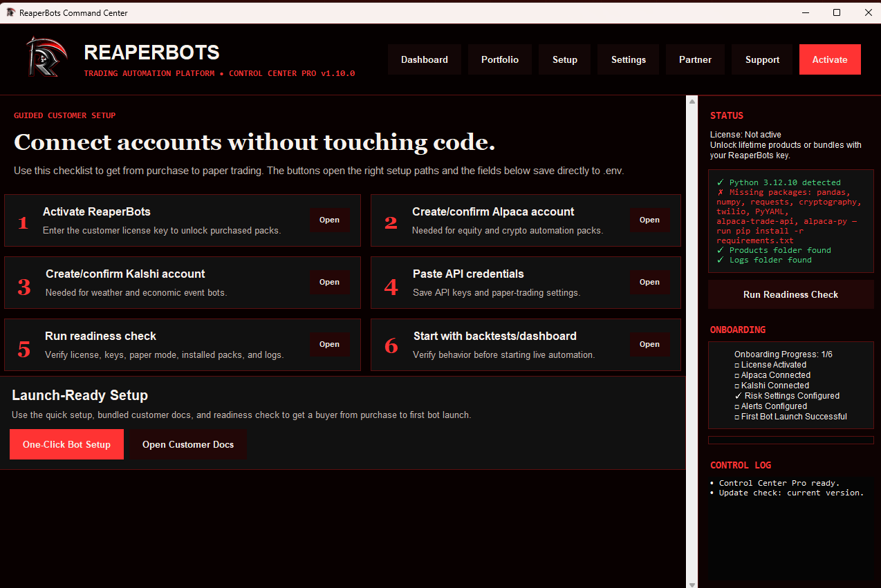Switch to the Portfolio tab
Image resolution: width=881 pixels, height=588 pixels.
tap(500, 59)
